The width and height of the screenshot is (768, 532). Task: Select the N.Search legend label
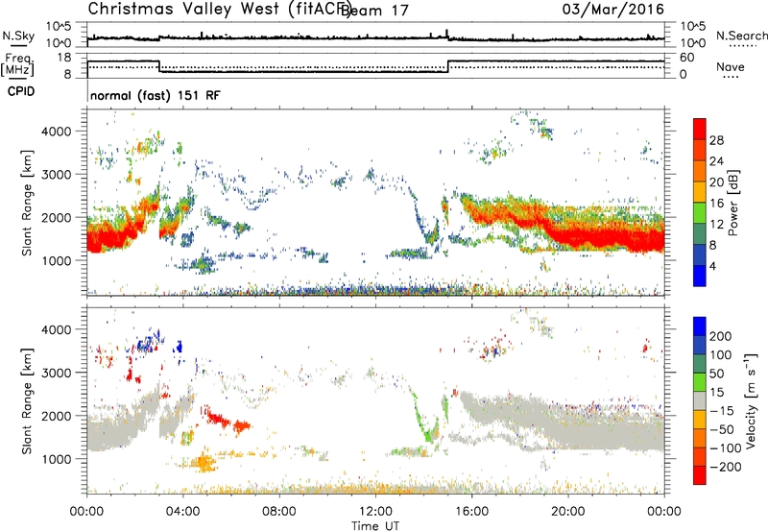(x=741, y=36)
